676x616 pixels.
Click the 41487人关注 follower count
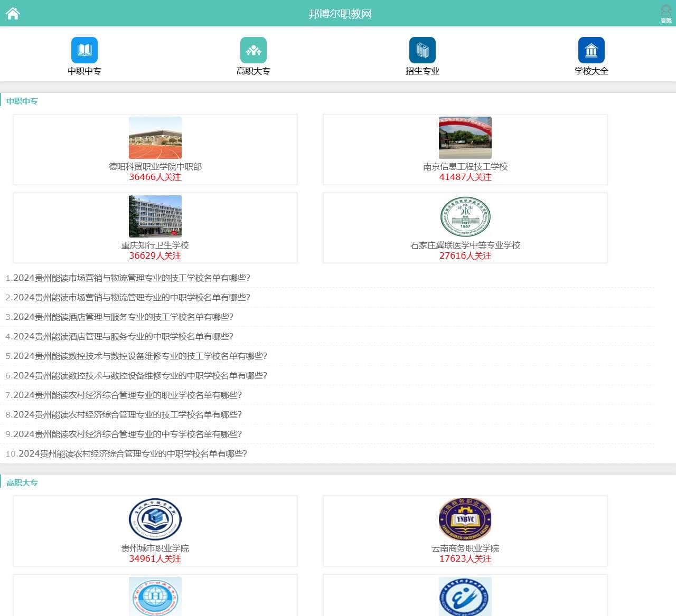click(465, 177)
